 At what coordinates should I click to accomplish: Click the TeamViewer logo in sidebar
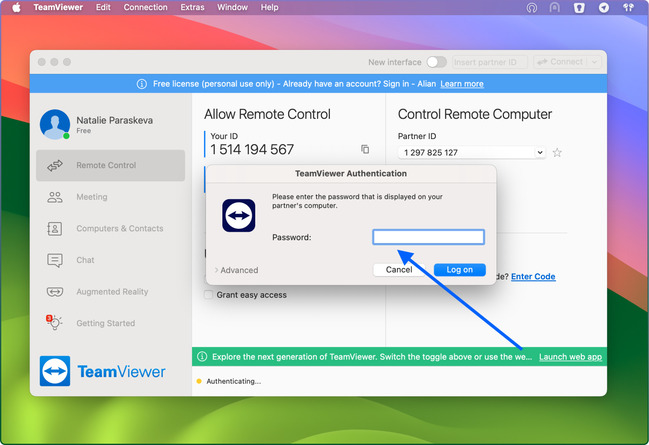coord(102,371)
